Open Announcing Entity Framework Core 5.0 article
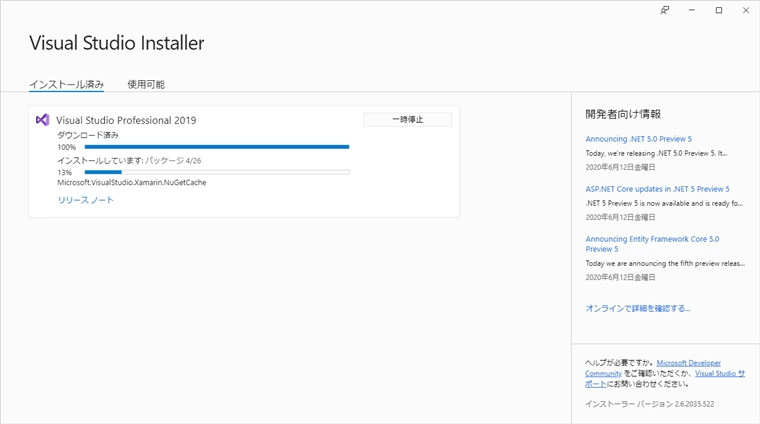Viewport: 760px width, 424px height. 652,244
